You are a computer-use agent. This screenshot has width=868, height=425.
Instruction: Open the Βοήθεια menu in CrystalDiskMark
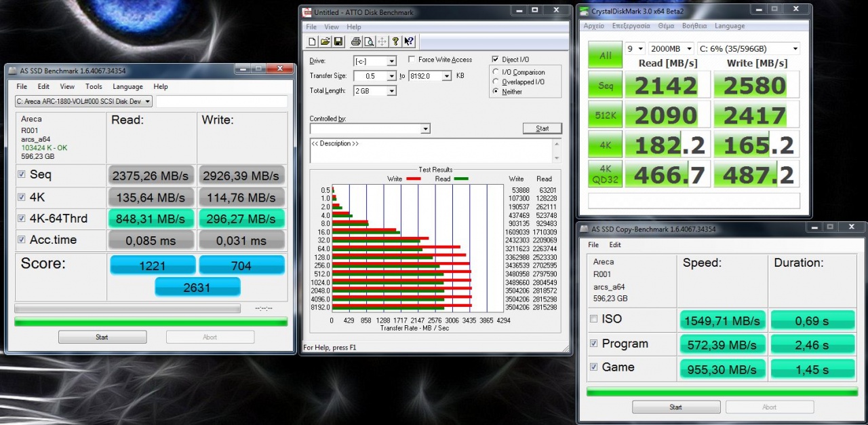click(x=694, y=26)
